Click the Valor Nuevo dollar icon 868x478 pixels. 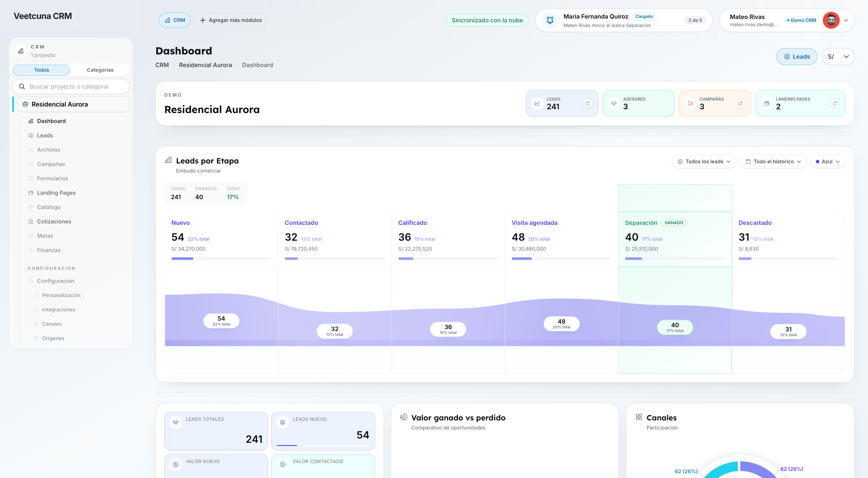[x=176, y=464]
